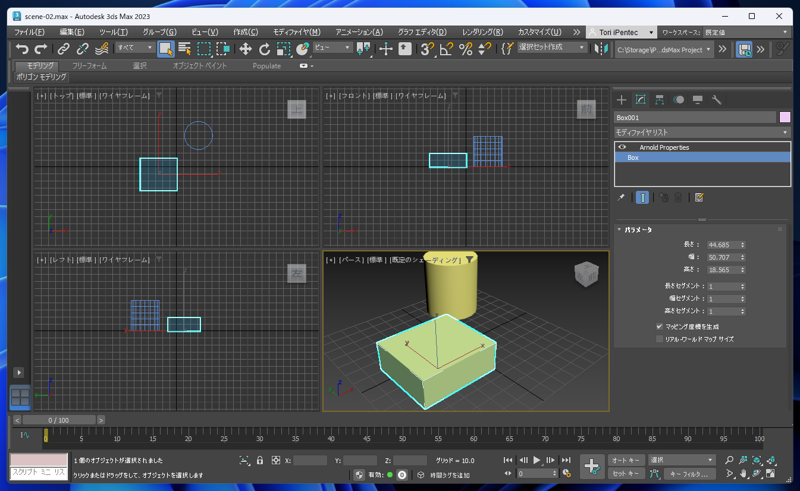The width and height of the screenshot is (800, 491).
Task: Toggle Spinner Snap icon
Action: (485, 49)
